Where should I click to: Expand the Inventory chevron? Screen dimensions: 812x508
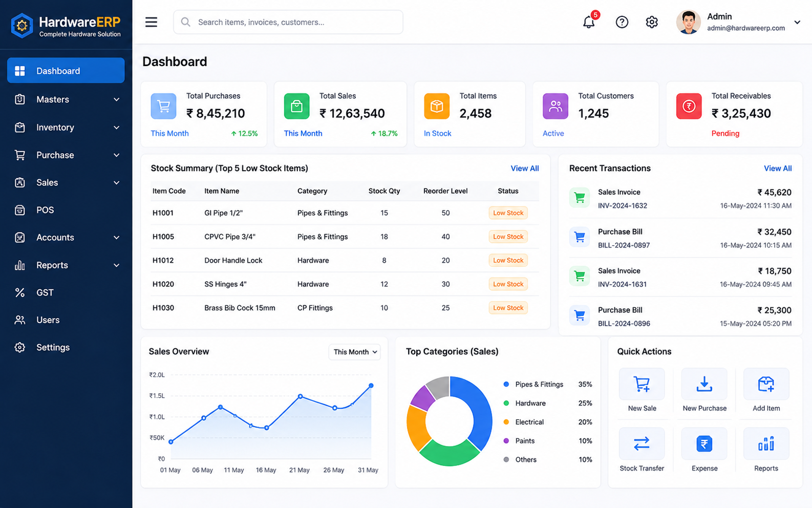click(116, 128)
